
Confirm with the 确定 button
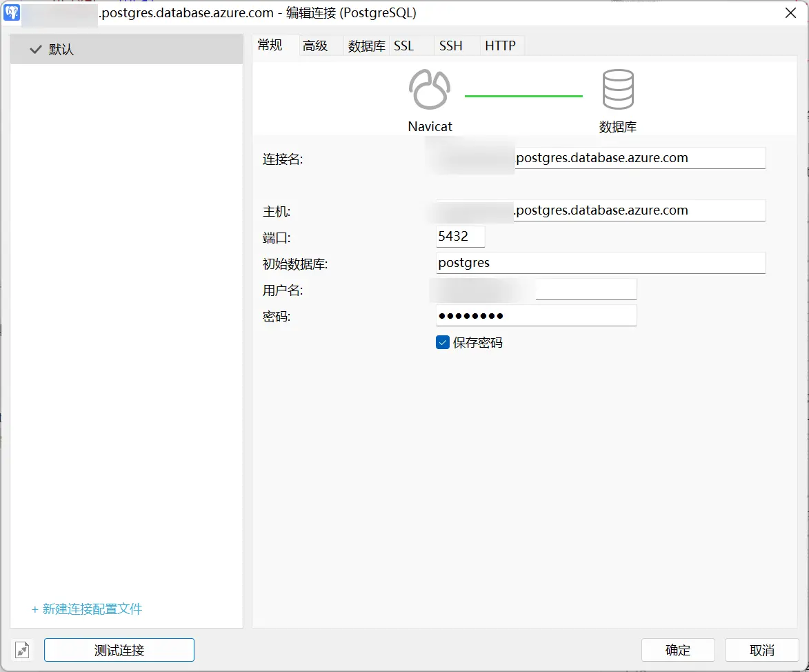[678, 650]
